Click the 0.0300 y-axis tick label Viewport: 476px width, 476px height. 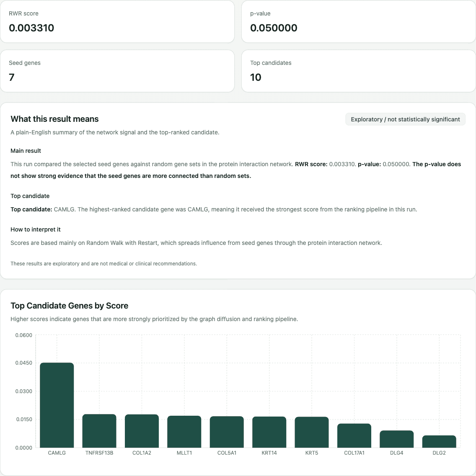point(24,391)
